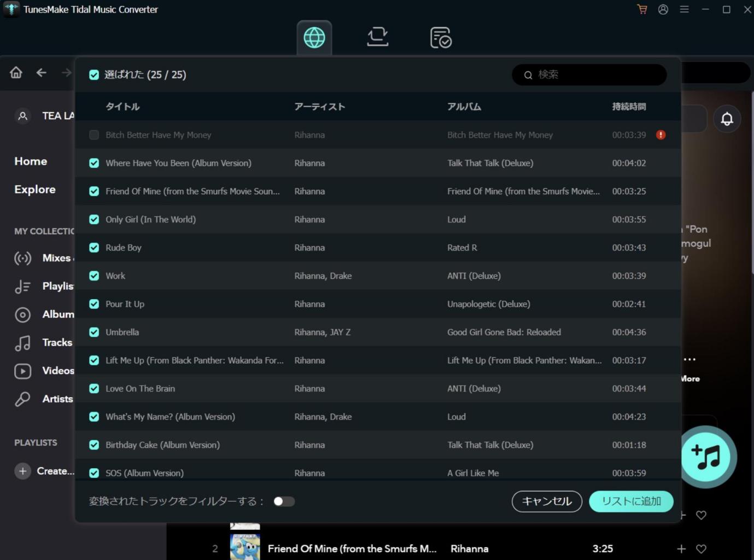
Task: Open Artists label in My Collection
Action: point(57,399)
